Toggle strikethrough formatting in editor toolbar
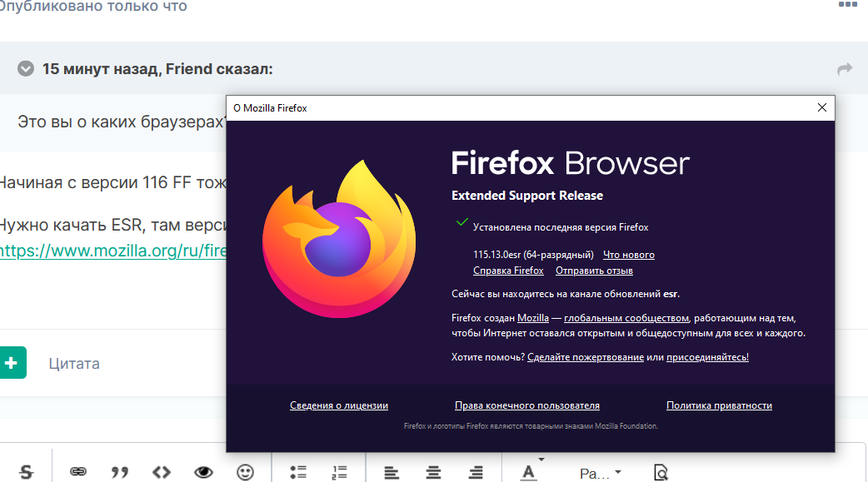 pyautogui.click(x=26, y=472)
